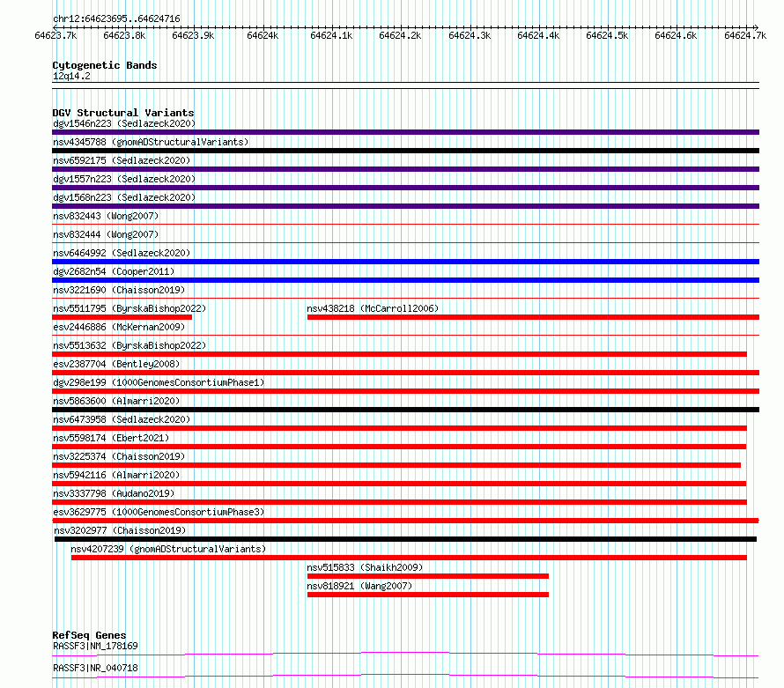The width and height of the screenshot is (784, 688).
Task: Select the nsv4345788 (gnomADStructuralVariants) label
Action: click(151, 142)
